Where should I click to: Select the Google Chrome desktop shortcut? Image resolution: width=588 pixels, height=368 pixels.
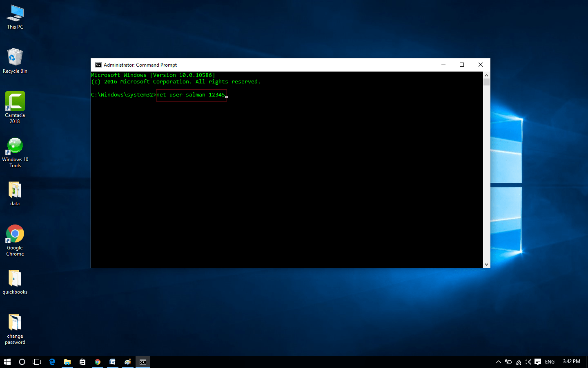[x=15, y=240]
